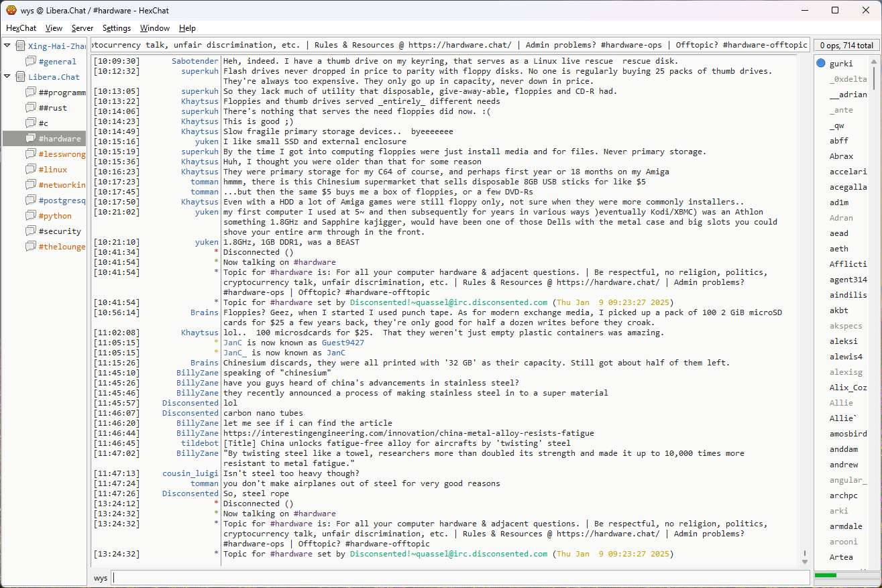882x588 pixels.
Task: Click the ##rust channel icon
Action: [31, 108]
